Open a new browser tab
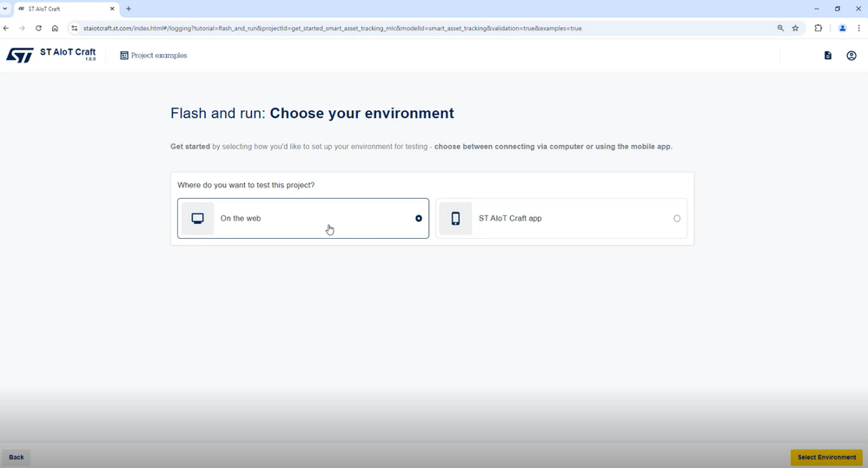Viewport: 868px width, 468px height. (129, 9)
